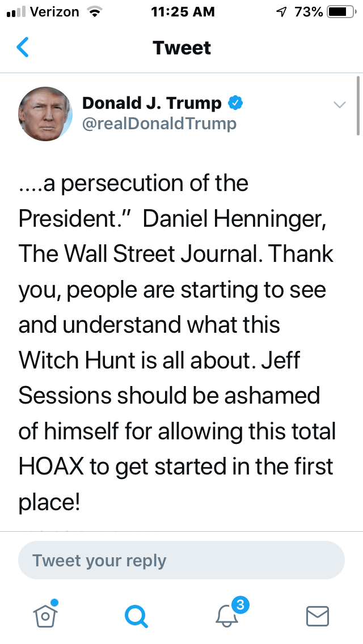Open the Search magnifier tab
This screenshot has width=363, height=644.
click(136, 616)
